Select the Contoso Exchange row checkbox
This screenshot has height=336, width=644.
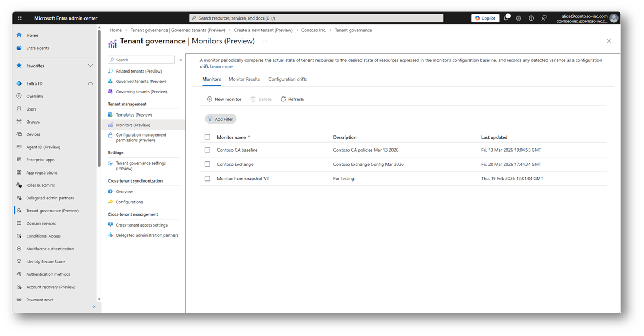pyautogui.click(x=208, y=164)
